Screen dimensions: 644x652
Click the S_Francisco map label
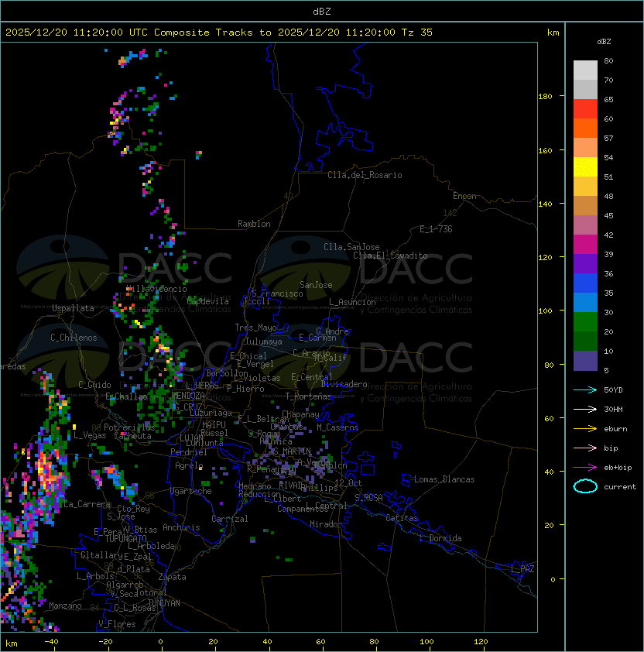[277, 293]
